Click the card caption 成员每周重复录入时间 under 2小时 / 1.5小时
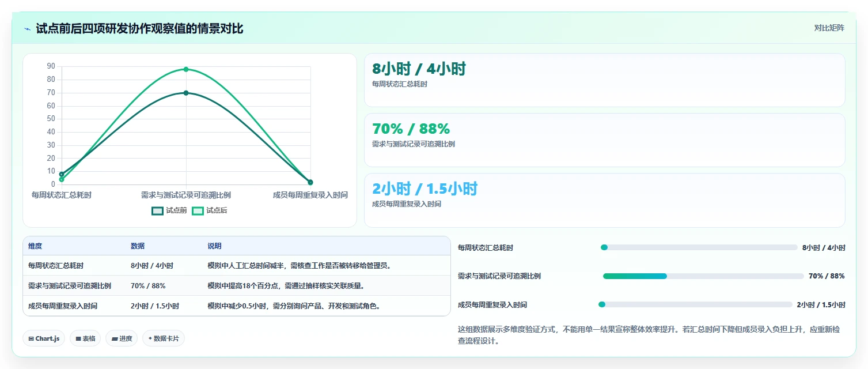This screenshot has height=369, width=868. pos(407,204)
